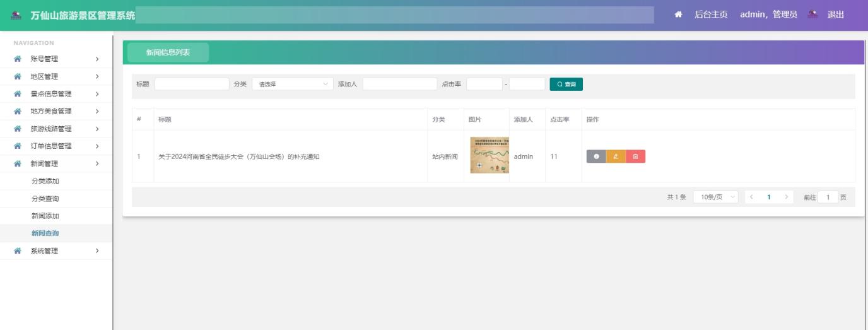Focus the 点击率 minimum value field
Image resolution: width=868 pixels, height=330 pixels.
484,84
